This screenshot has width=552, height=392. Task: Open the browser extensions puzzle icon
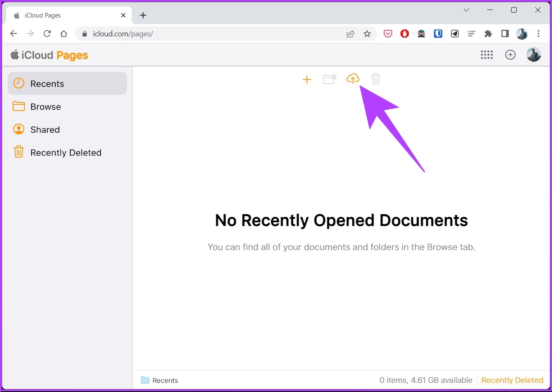pos(488,34)
